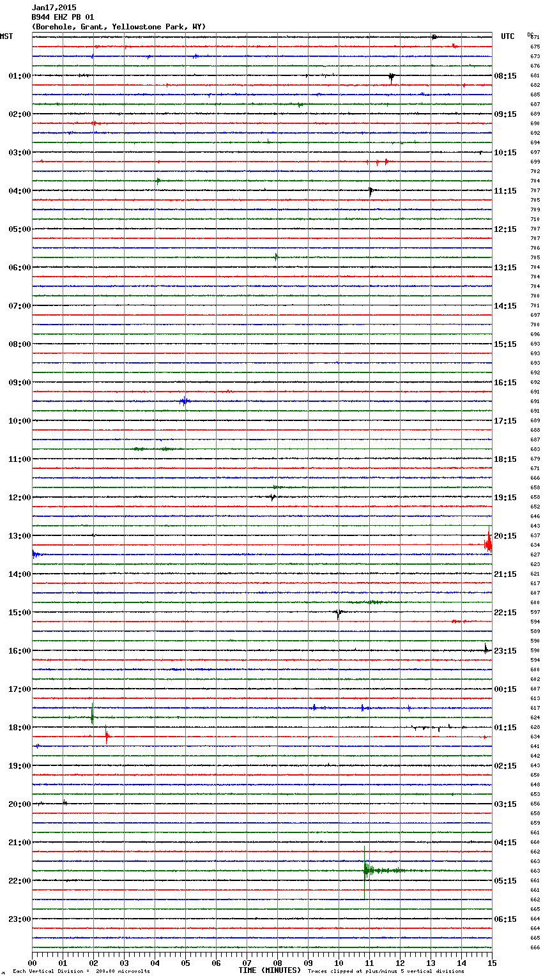543x980 pixels.
Task: Select the 21:00 MST hour label
Action: (x=20, y=842)
